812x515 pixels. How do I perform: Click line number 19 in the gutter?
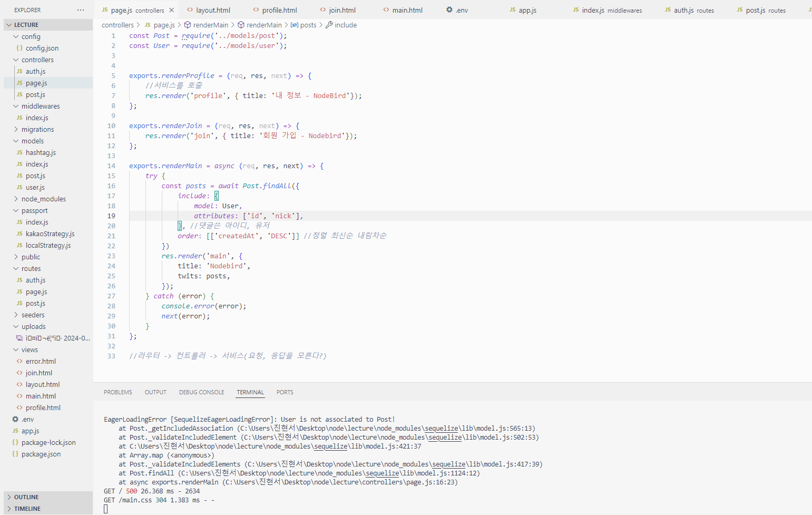[111, 216]
